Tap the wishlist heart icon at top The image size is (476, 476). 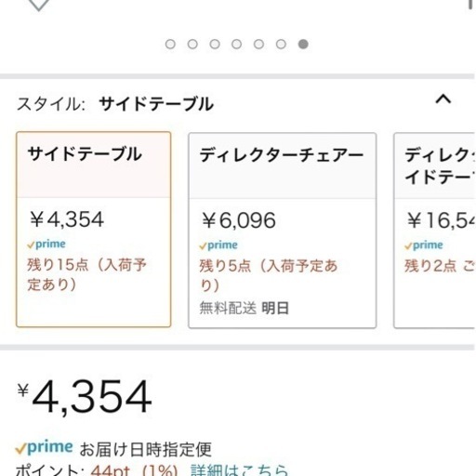click(38, 5)
